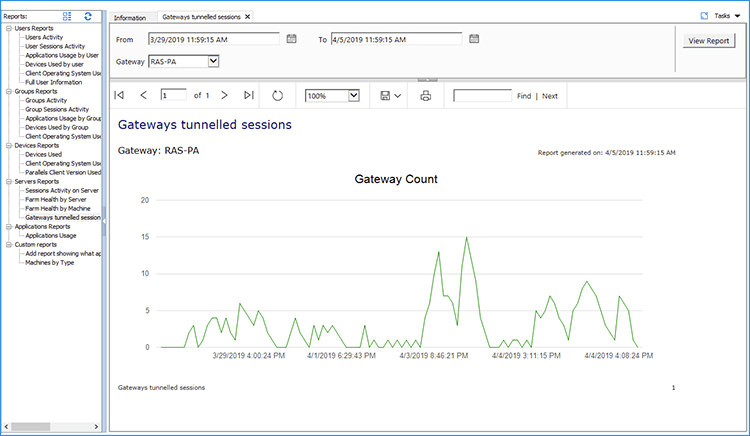Open the Devices Used by Group report

57,128
